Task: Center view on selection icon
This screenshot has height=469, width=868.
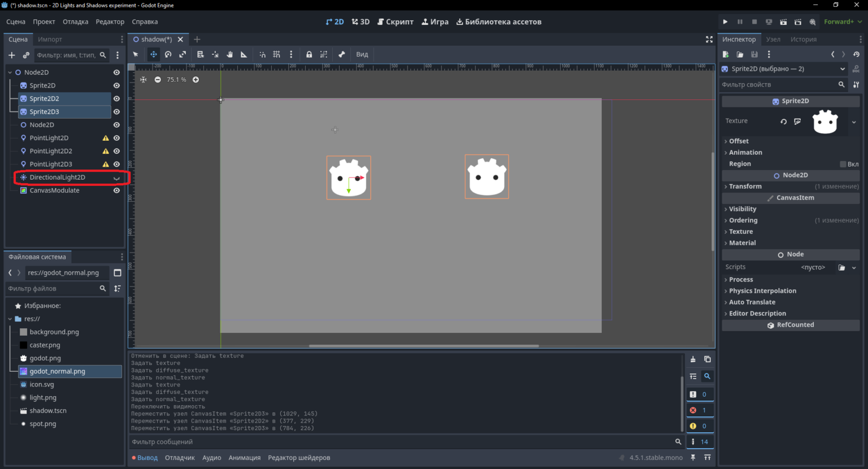Action: [x=144, y=80]
